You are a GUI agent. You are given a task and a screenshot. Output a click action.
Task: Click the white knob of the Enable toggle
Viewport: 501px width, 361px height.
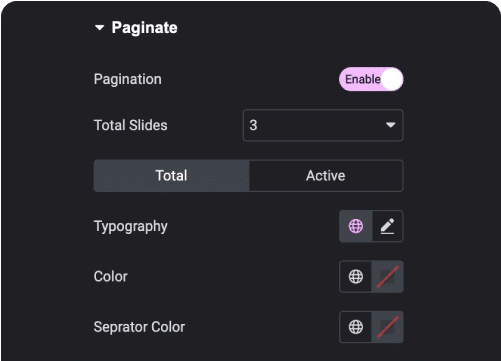(x=392, y=79)
